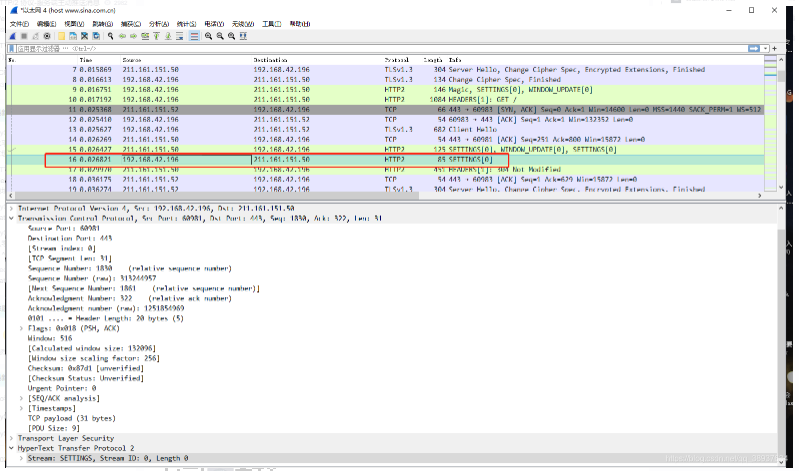
Task: Collapse Transmission Control Protocol node
Action: [11, 219]
